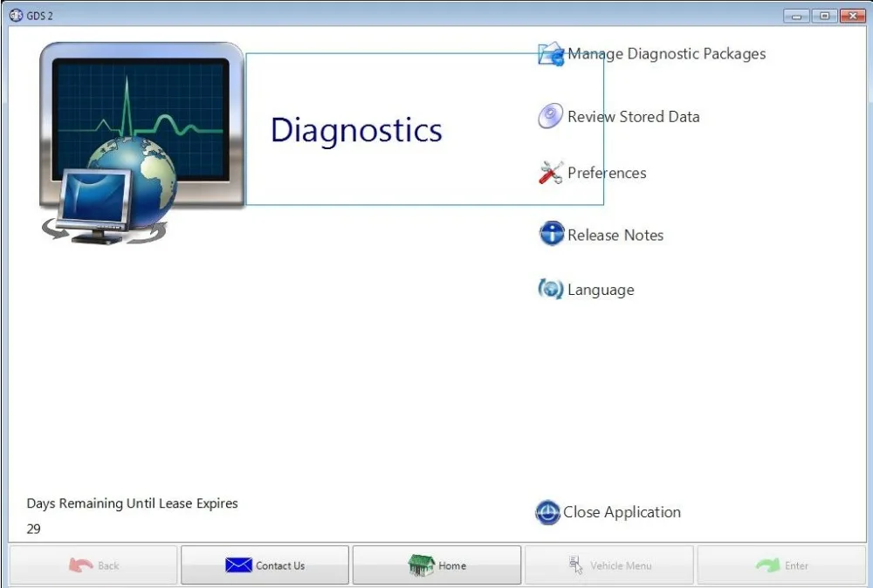Click the GDS 2 title bar icon
873x588 pixels.
click(x=15, y=15)
